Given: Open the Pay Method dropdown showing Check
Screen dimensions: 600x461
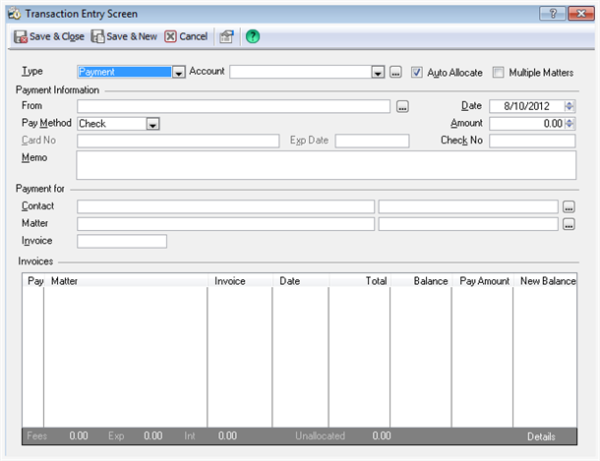Looking at the screenshot, I should (153, 124).
